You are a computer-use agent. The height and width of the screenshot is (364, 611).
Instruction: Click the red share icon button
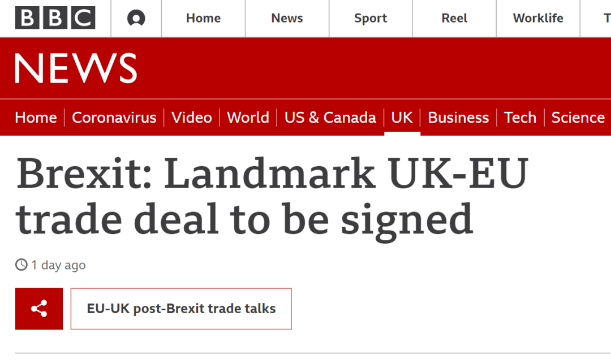click(39, 309)
